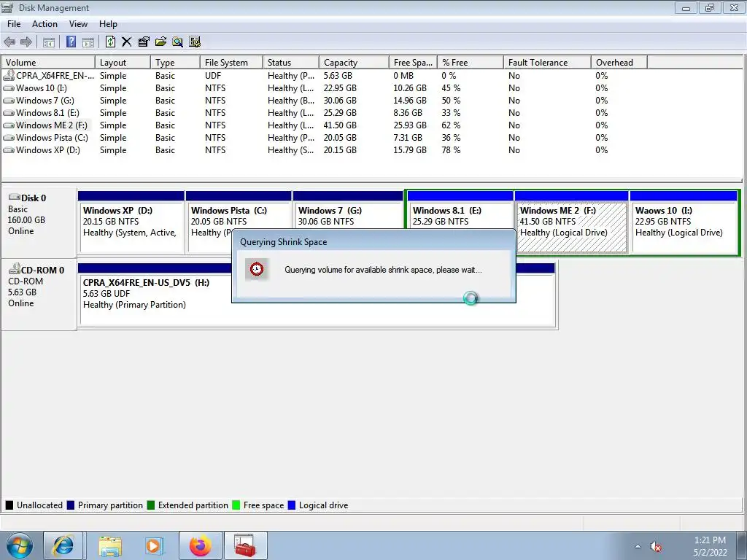Sort by the Free Space column header
Viewport: 747px width, 560px height.
[x=413, y=63]
